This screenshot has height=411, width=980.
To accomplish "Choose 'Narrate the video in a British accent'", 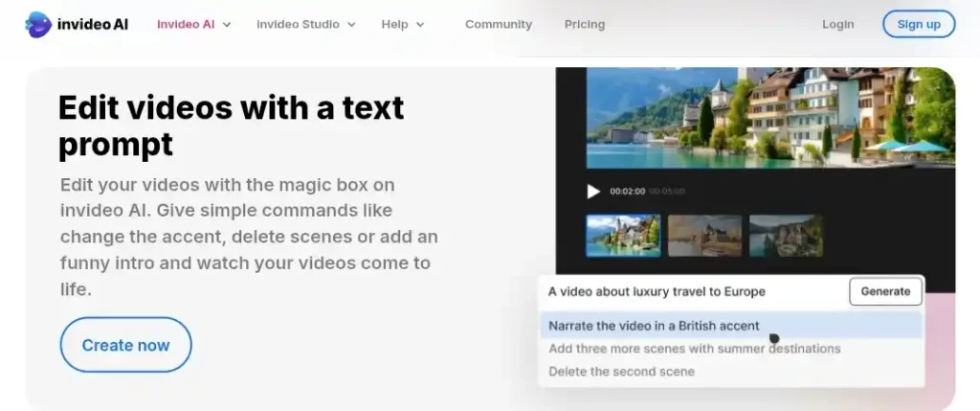I will click(x=731, y=326).
